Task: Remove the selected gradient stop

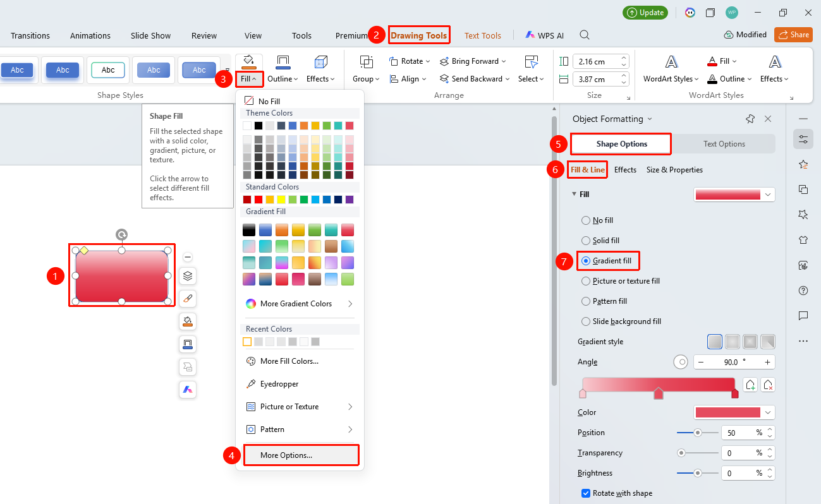Action: (x=768, y=385)
